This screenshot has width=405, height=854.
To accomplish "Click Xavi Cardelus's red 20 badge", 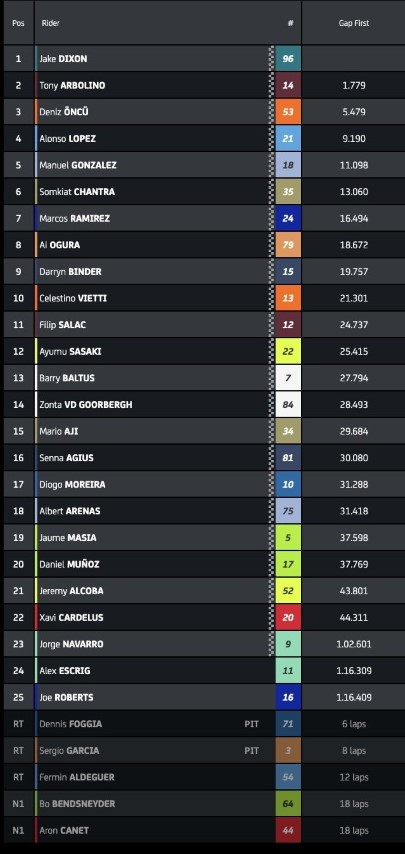I will 288,618.
